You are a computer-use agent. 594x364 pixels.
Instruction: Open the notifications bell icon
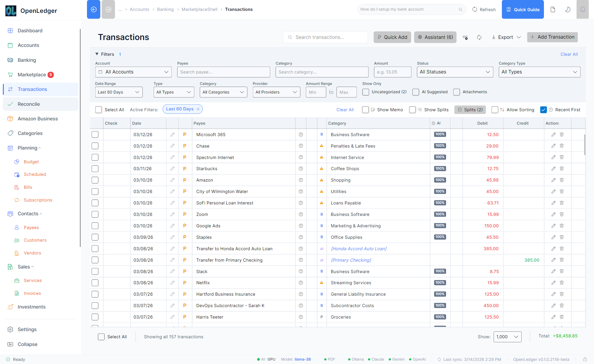582,9
